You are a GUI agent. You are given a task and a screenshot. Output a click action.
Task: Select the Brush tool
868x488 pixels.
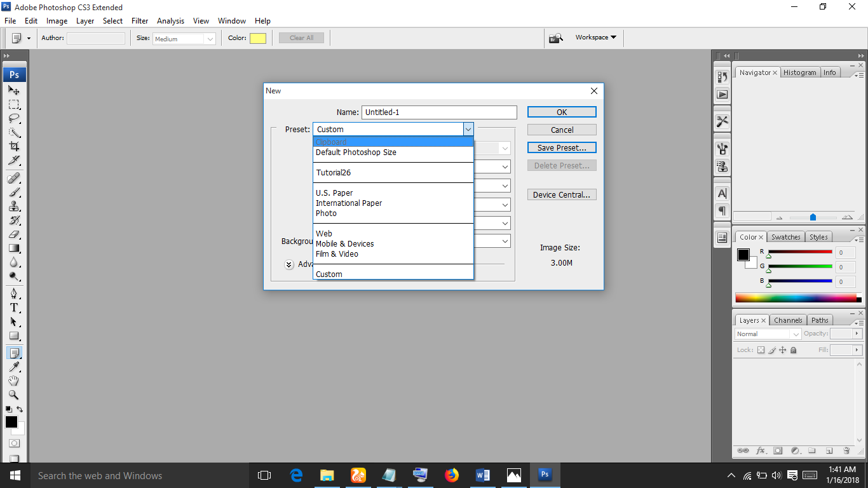[x=14, y=192]
